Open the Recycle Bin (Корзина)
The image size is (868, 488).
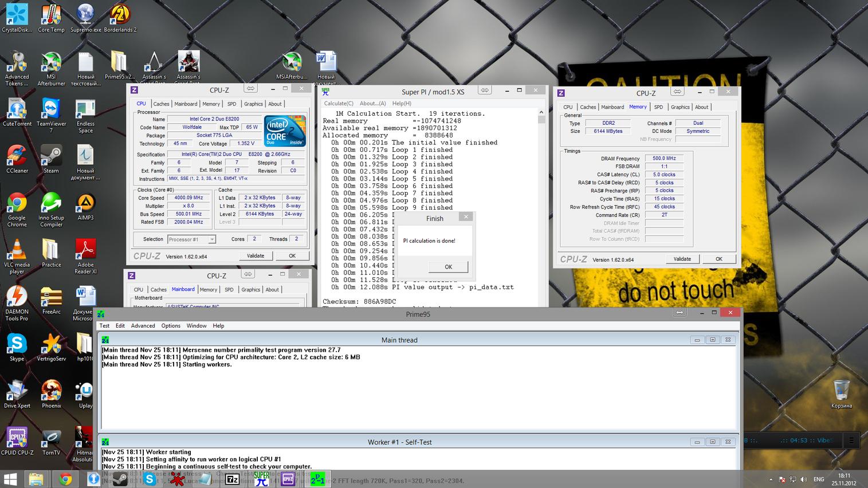tap(841, 394)
